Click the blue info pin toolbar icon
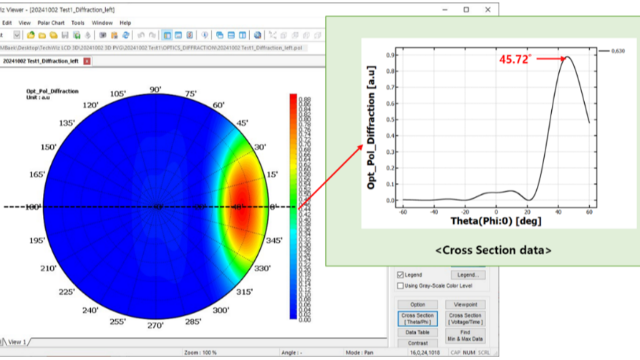Image resolution: width=640 pixels, height=360 pixels. (205, 35)
